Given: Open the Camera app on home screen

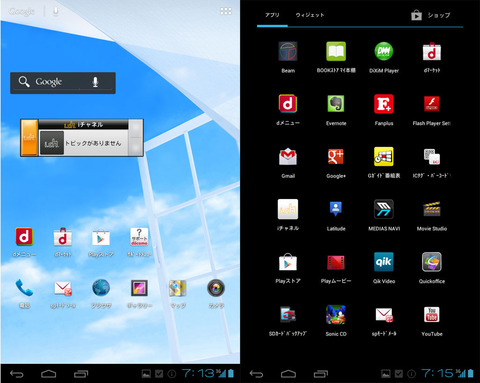Looking at the screenshot, I should point(216,288).
